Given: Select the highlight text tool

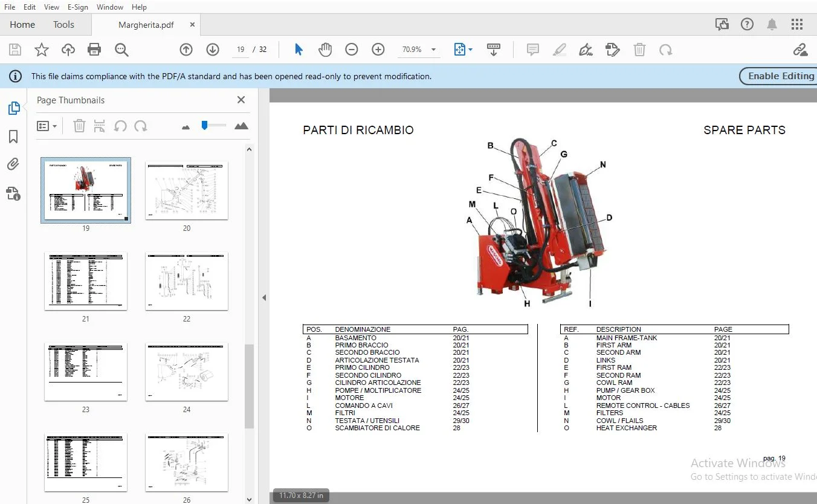Looking at the screenshot, I should tap(559, 50).
